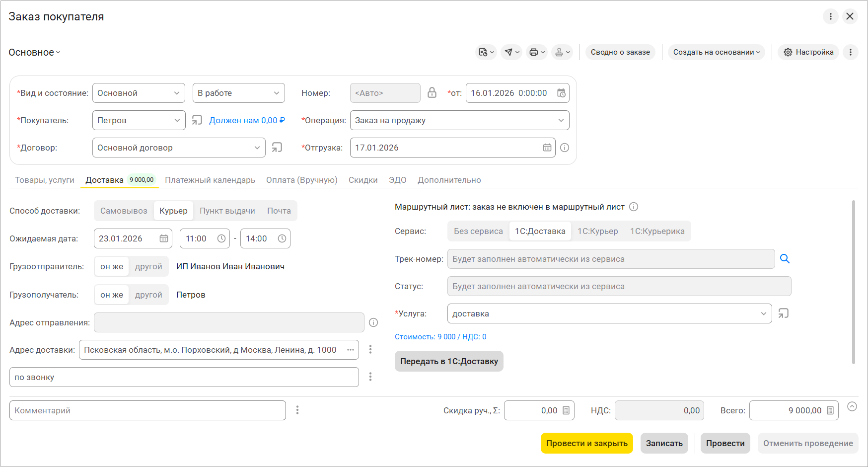The height and width of the screenshot is (467, 868).
Task: Open the calendar for Отгрузка date
Action: pyautogui.click(x=547, y=148)
